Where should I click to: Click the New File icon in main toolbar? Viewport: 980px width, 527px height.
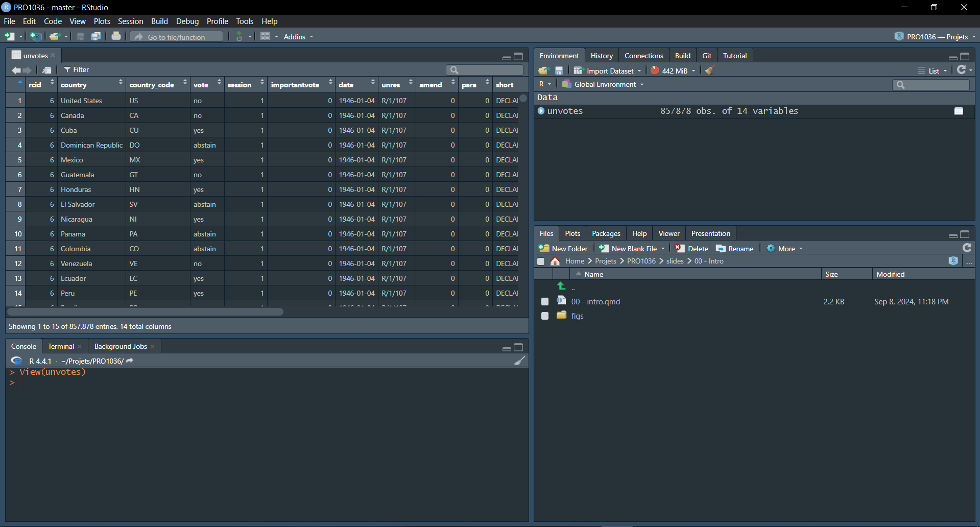point(10,36)
